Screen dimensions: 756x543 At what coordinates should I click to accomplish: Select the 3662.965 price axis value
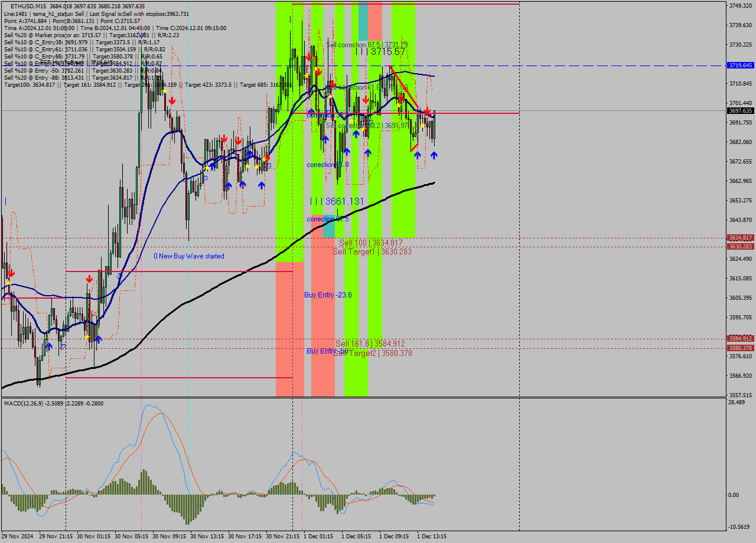[x=740, y=181]
